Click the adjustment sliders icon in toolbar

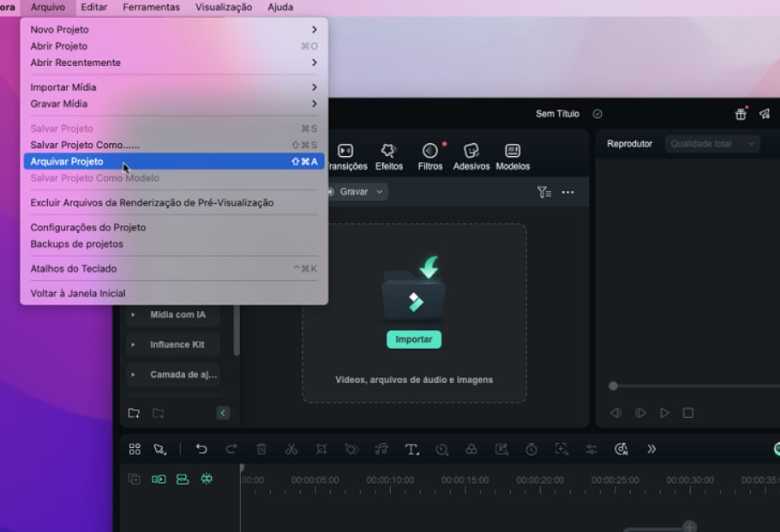pos(591,449)
